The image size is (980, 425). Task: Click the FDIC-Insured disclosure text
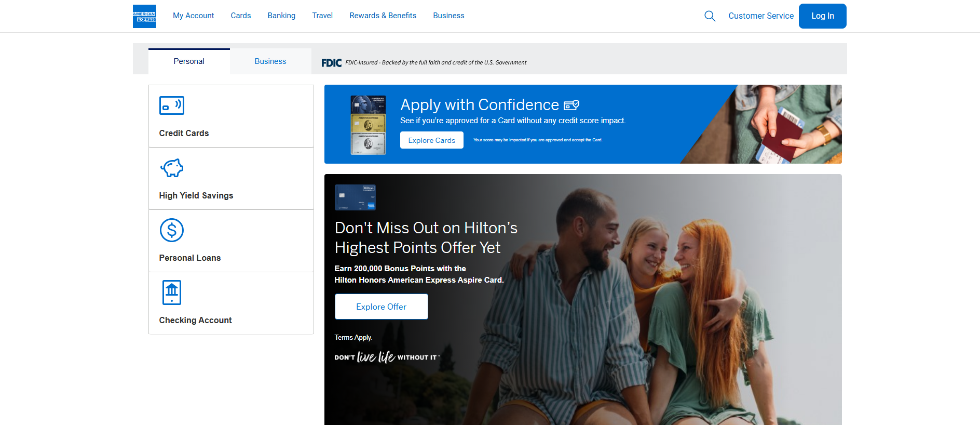coord(436,63)
